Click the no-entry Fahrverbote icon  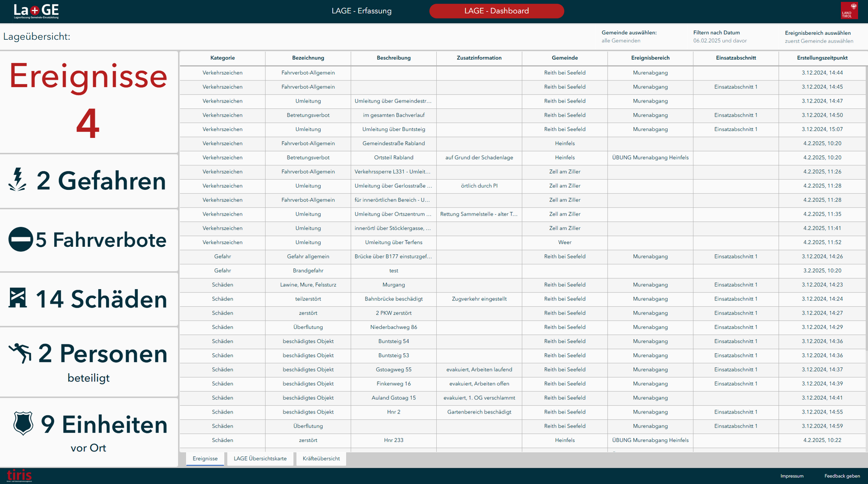coord(20,240)
